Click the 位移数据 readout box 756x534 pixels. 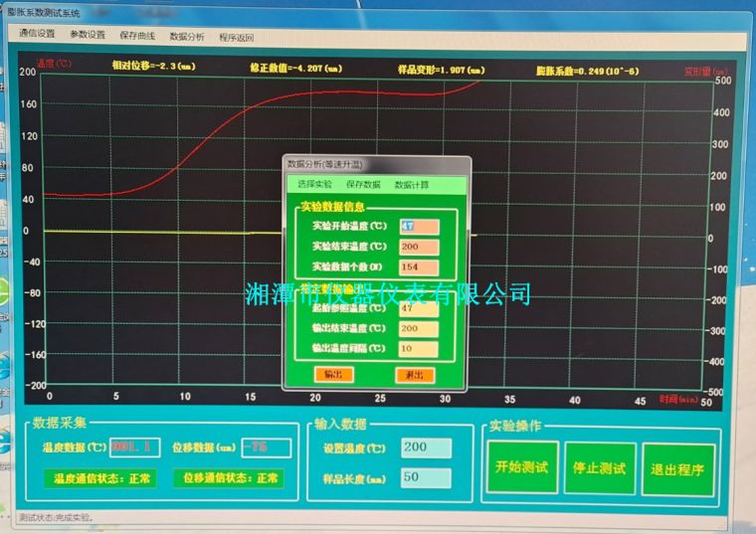click(x=267, y=447)
